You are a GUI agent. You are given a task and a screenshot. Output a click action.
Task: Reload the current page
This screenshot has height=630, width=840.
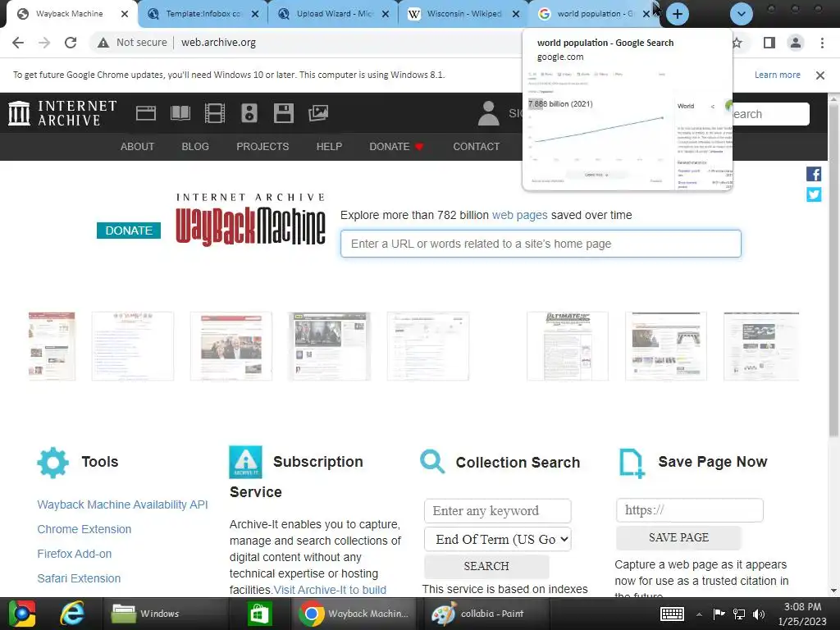pyautogui.click(x=71, y=43)
